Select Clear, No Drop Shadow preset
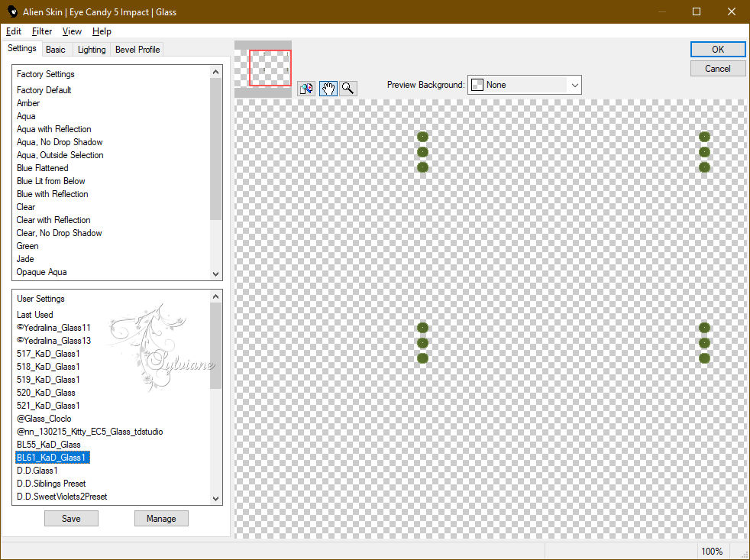 (59, 232)
